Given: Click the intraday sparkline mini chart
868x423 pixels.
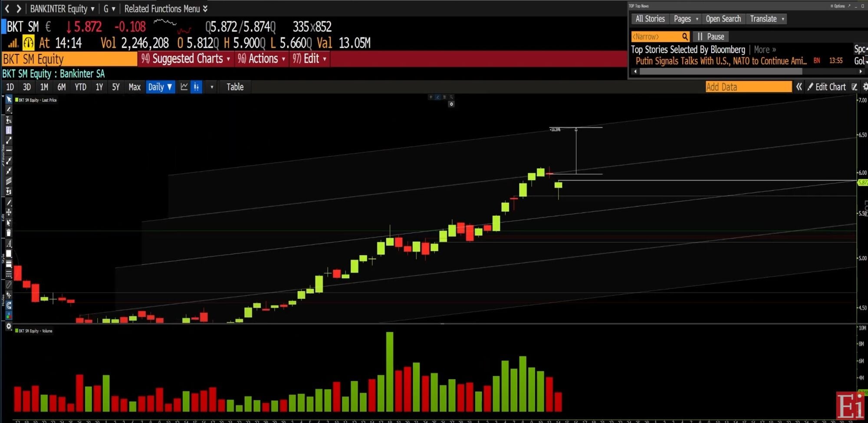Looking at the screenshot, I should 172,26.
